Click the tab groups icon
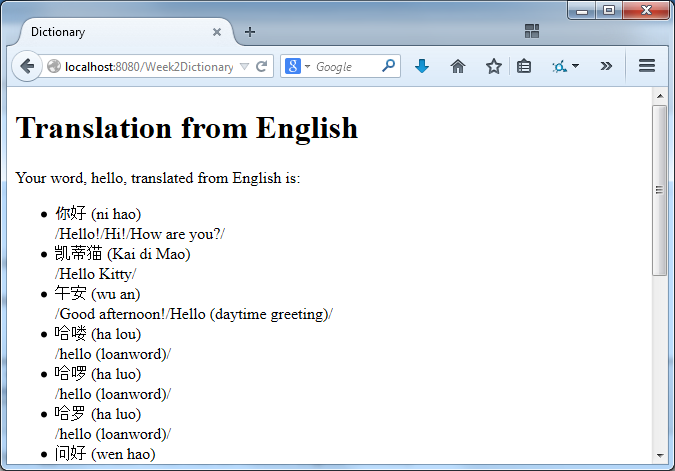The height and width of the screenshot is (471, 675). tap(532, 31)
